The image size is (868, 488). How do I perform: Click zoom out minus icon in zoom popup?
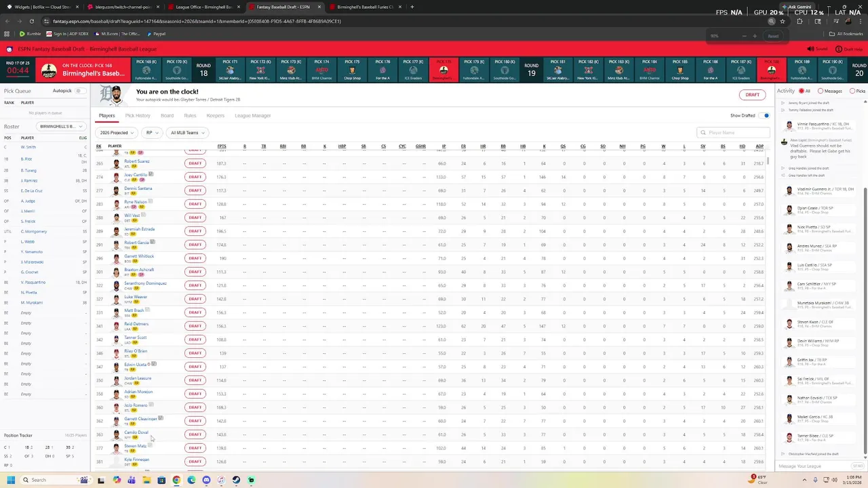click(744, 36)
